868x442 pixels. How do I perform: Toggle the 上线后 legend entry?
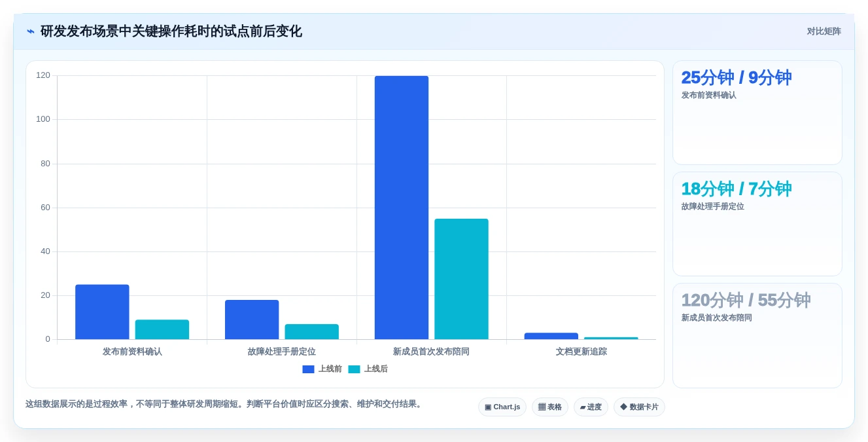(368, 369)
